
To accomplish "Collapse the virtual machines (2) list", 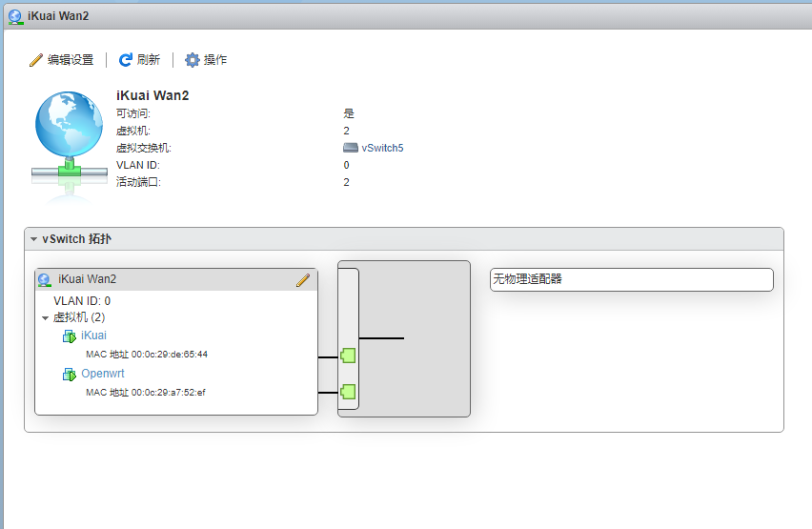I will point(45,317).
